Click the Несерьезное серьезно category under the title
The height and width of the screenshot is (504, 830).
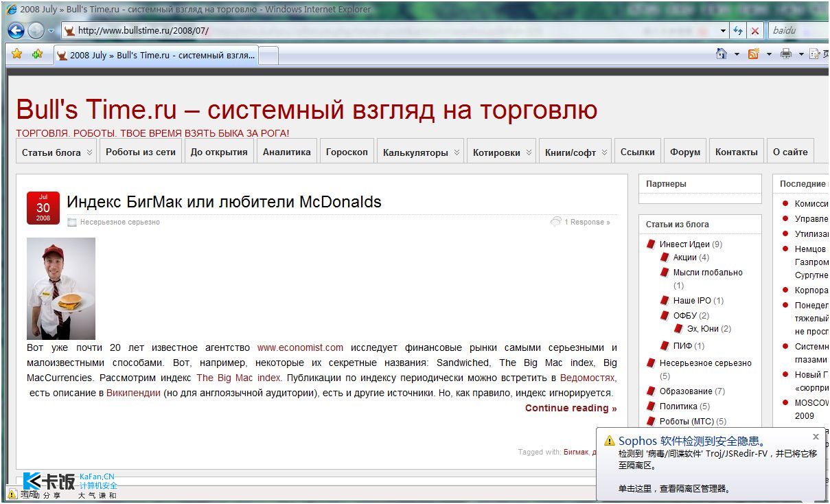(119, 222)
